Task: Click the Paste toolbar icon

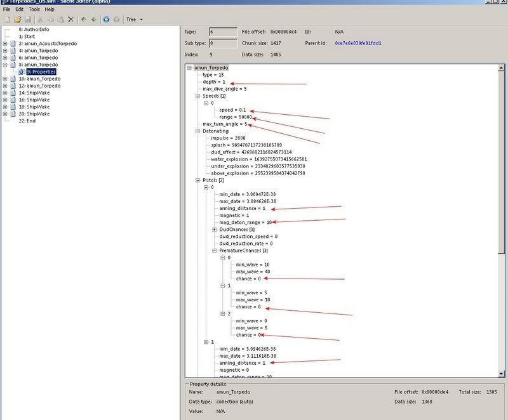Action: [x=60, y=20]
